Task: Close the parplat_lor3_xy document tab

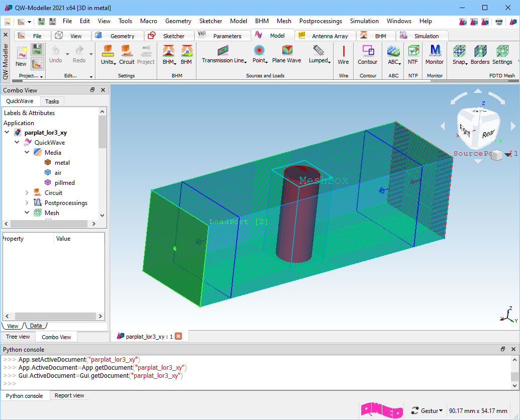Action: [178, 336]
